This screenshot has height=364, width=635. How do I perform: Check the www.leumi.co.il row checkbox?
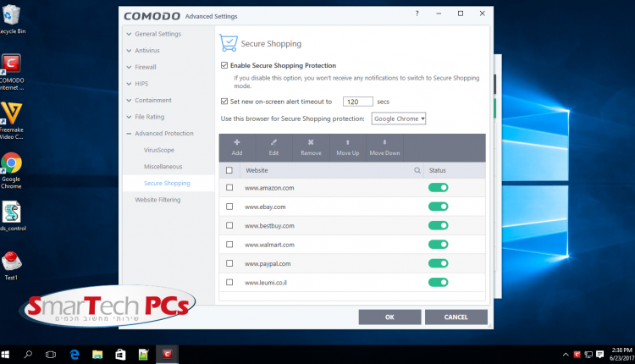point(229,282)
